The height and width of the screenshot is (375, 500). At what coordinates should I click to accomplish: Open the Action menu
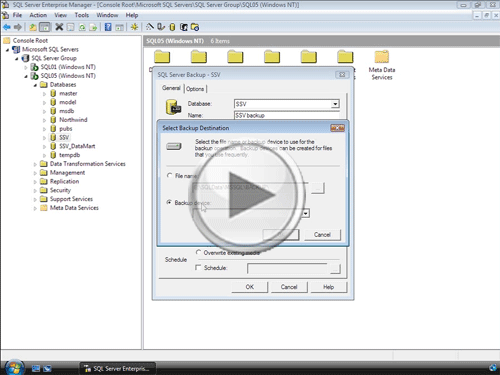point(38,15)
